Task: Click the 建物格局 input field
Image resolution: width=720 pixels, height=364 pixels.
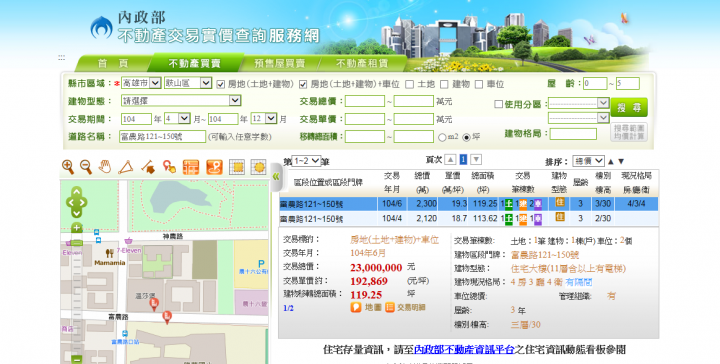Action: 573,134
